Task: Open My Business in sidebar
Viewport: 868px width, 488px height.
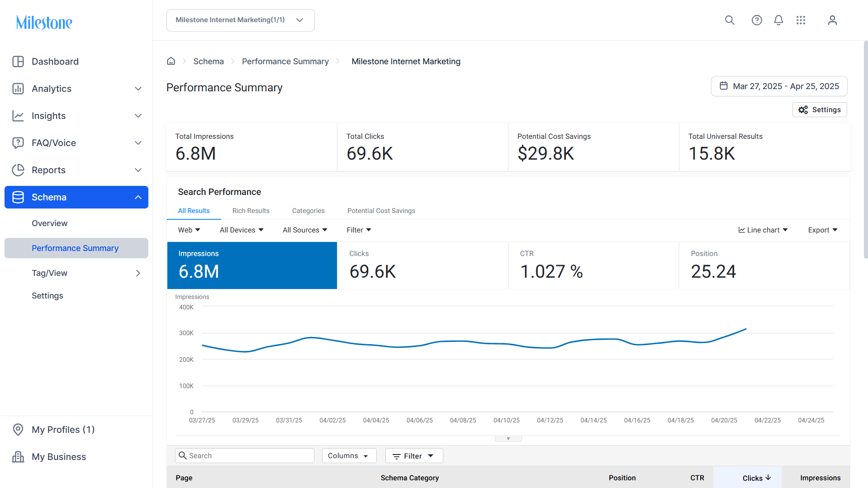Action: tap(76, 457)
